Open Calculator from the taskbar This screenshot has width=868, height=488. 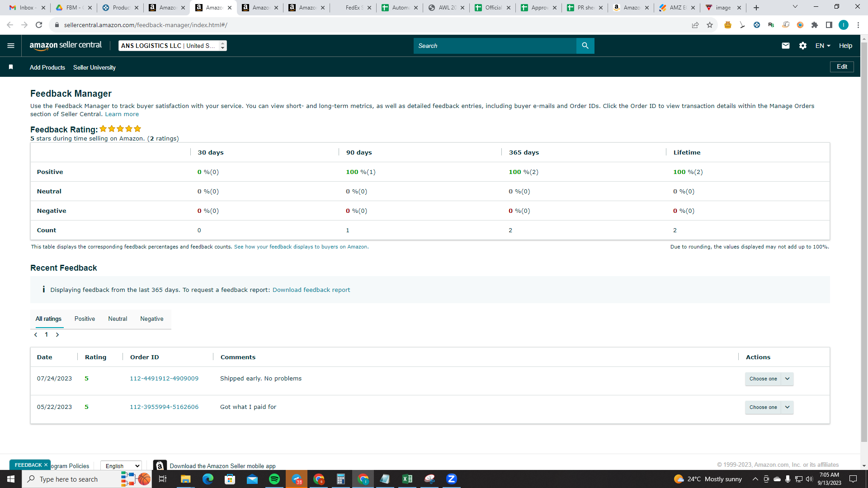click(x=341, y=479)
